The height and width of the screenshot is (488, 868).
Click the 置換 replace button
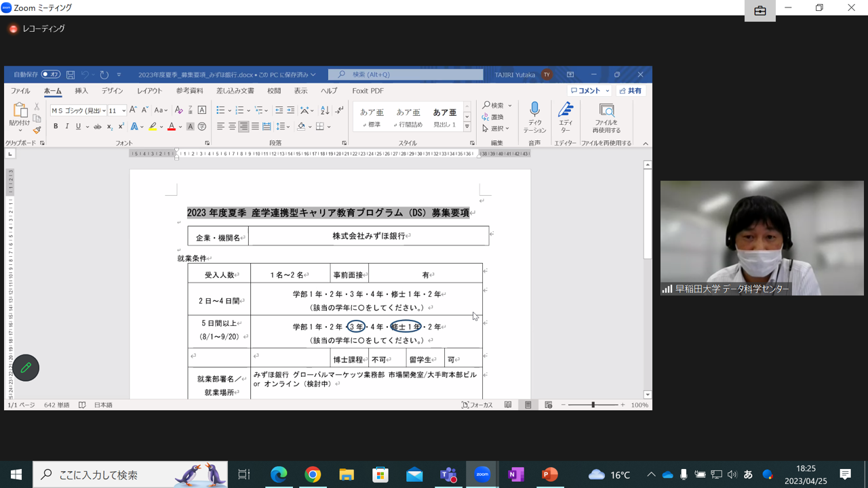tap(493, 117)
